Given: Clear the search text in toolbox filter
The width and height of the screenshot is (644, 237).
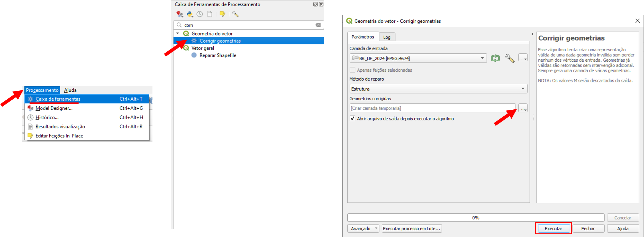Looking at the screenshot, I should pyautogui.click(x=318, y=25).
